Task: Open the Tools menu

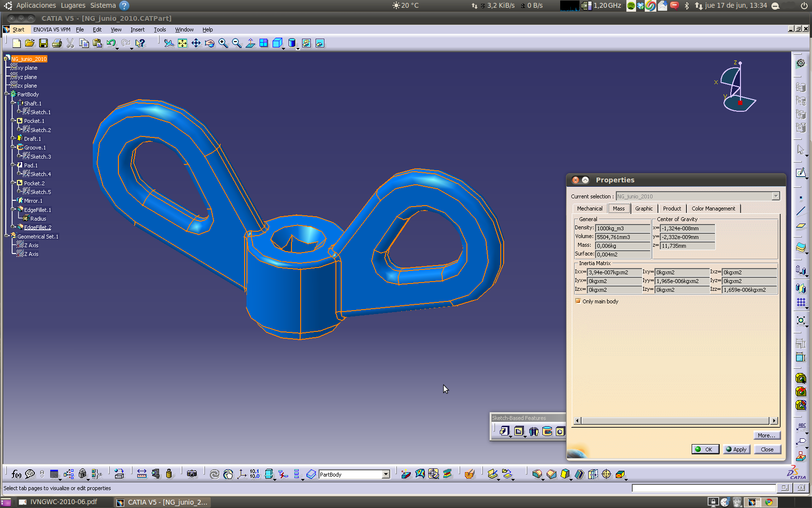Action: pyautogui.click(x=159, y=30)
